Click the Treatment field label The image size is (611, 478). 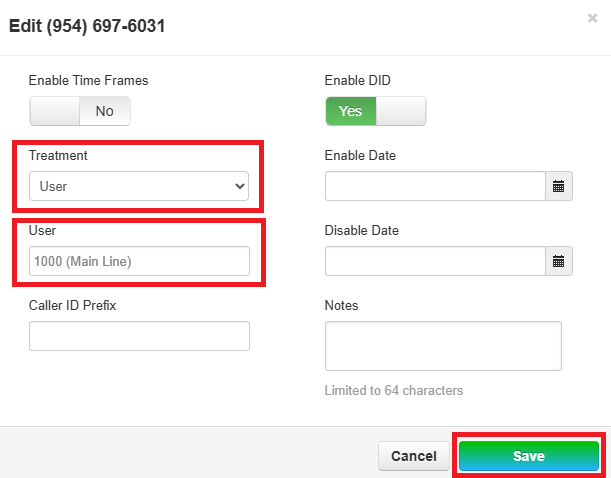click(58, 156)
